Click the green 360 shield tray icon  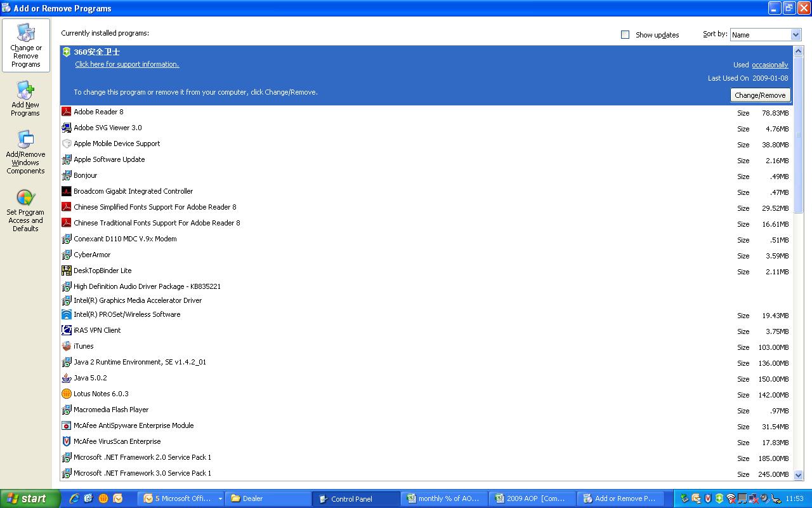[x=719, y=498]
